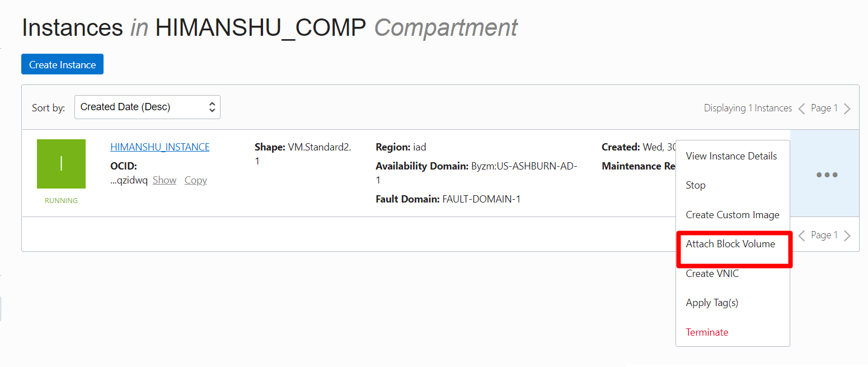Viewport: 868px width, 367px height.
Task: Open the three-dot actions menu icon
Action: coord(827,175)
